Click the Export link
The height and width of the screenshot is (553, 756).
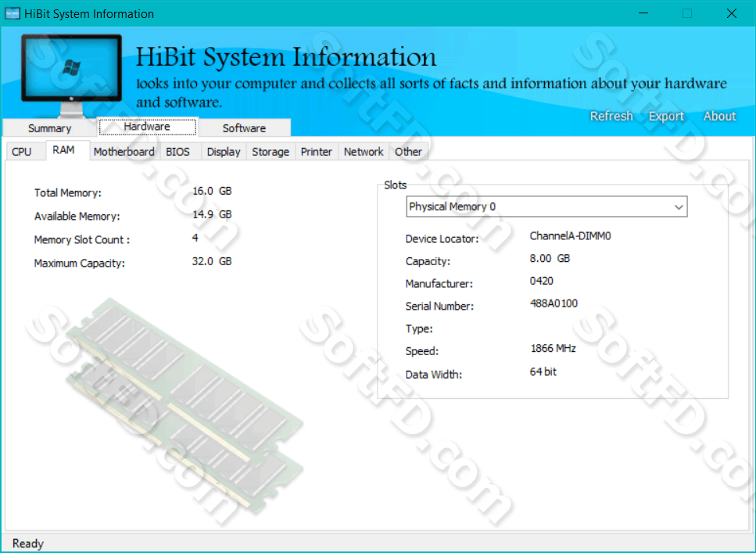666,117
